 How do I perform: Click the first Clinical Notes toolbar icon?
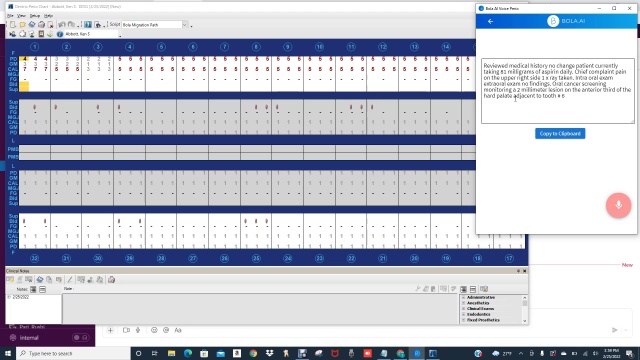tap(10, 280)
